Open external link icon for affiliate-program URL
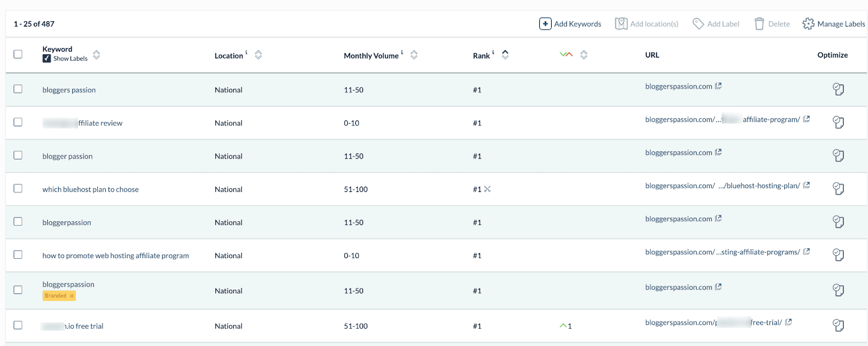The width and height of the screenshot is (868, 346). coord(806,119)
